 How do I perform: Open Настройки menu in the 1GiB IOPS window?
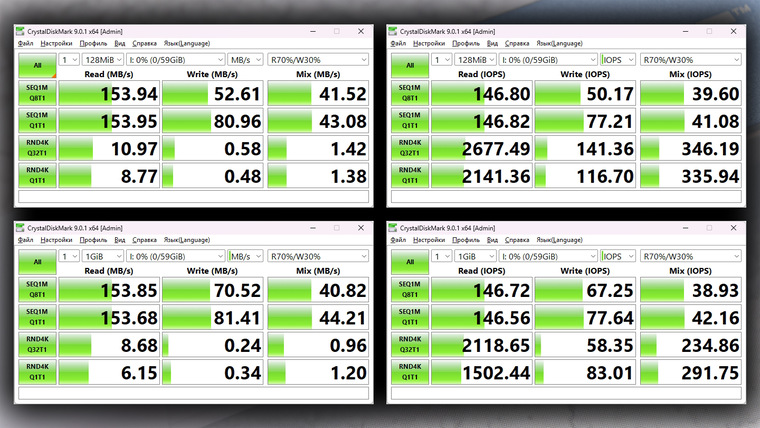coord(429,240)
